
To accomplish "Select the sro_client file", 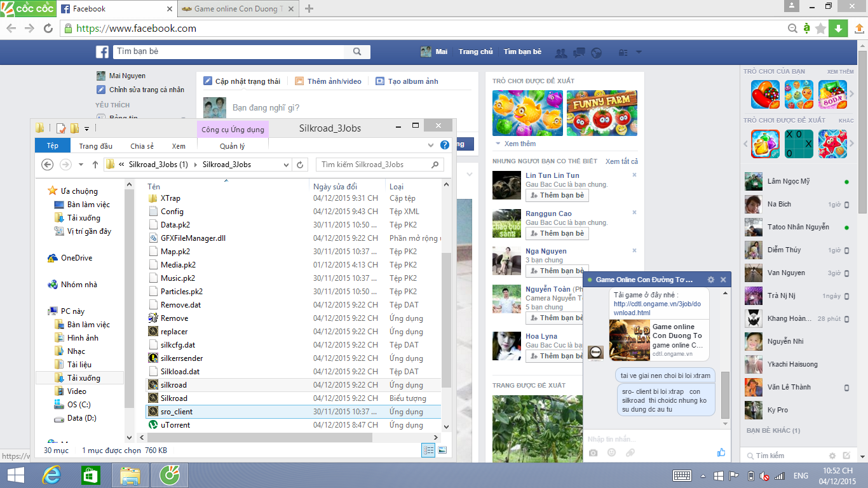I will tap(294, 412).
